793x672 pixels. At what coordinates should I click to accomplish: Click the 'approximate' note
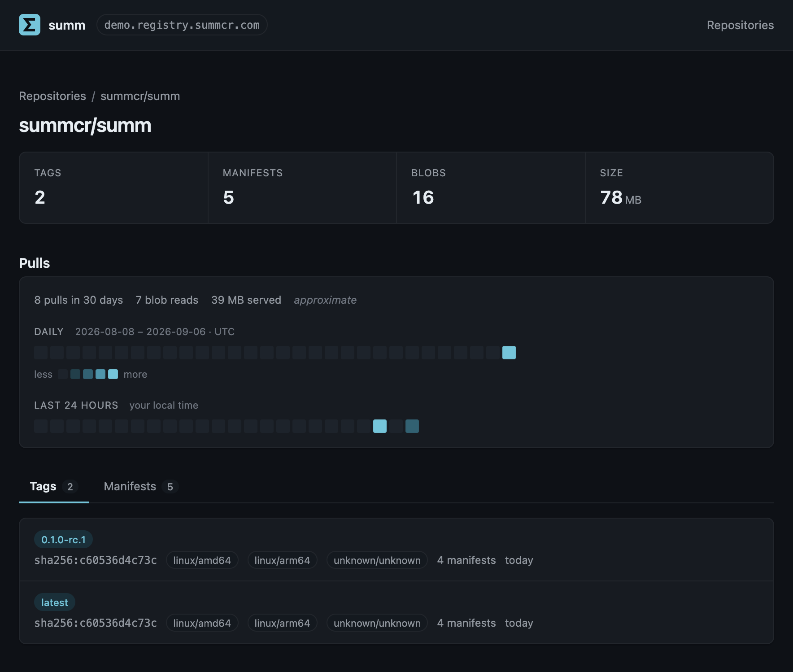tap(325, 300)
